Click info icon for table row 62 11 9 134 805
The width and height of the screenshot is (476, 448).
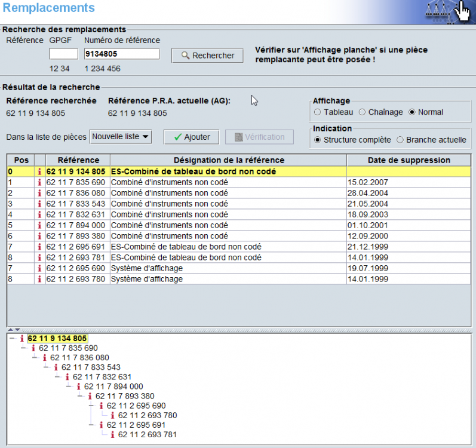coord(39,172)
